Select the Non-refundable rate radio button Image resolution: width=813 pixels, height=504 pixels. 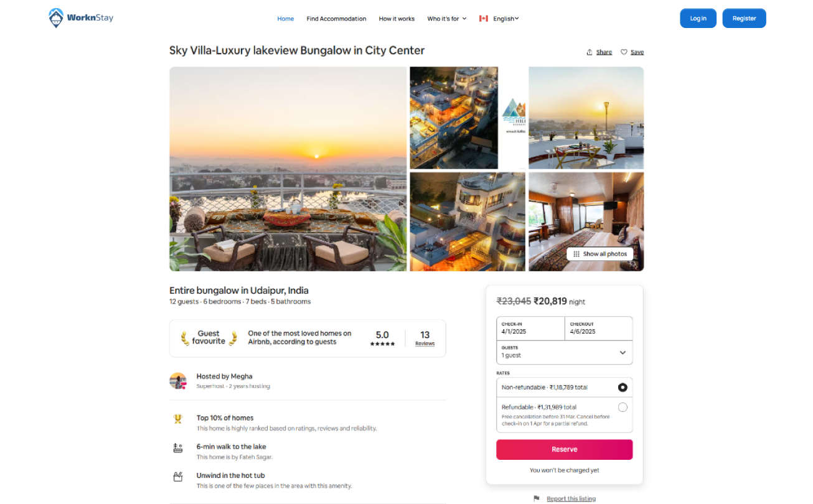(623, 387)
